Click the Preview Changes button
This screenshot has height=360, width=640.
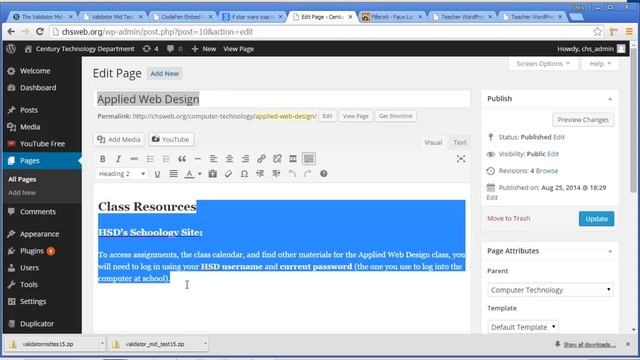(583, 120)
